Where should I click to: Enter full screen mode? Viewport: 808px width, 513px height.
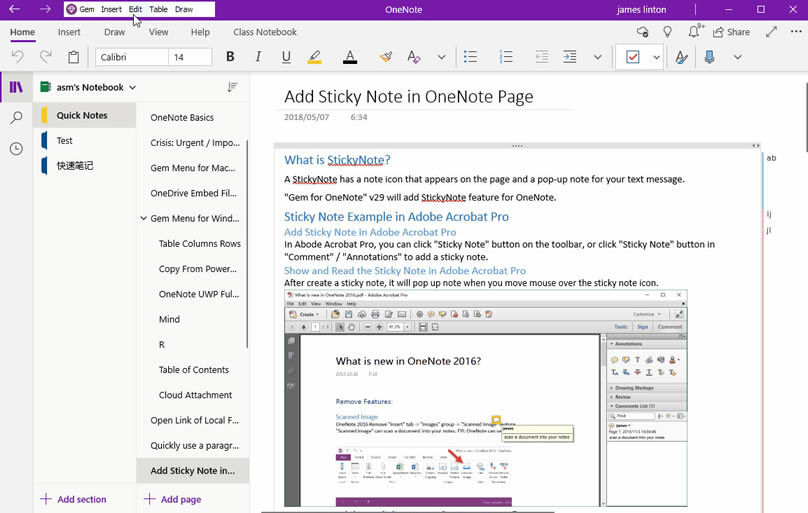coord(771,32)
